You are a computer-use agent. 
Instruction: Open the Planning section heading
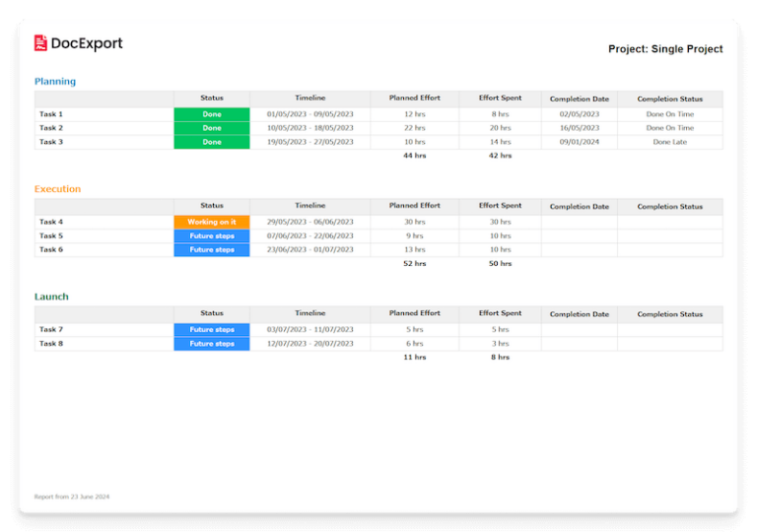click(55, 81)
